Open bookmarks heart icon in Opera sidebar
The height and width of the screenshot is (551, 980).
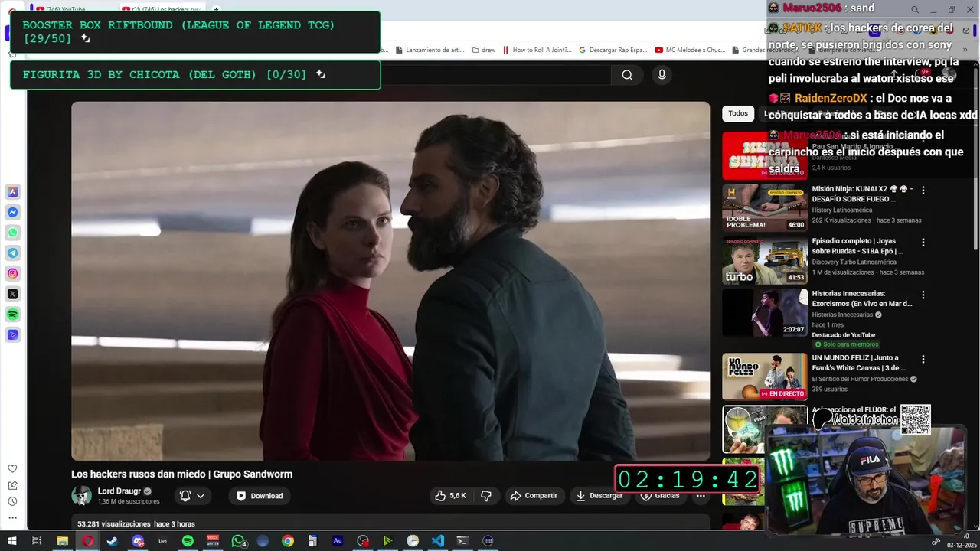tap(12, 468)
